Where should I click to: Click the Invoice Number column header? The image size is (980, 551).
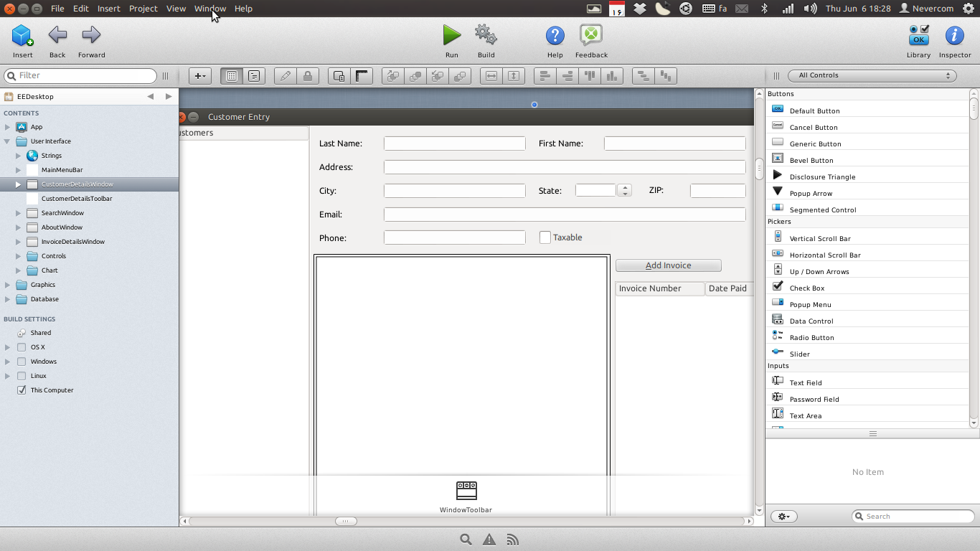click(650, 288)
